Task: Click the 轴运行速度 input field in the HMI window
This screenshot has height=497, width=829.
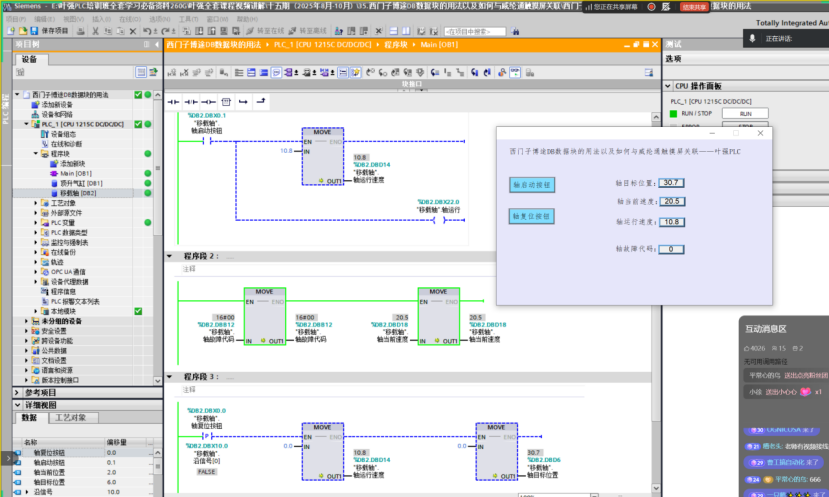Action: (x=671, y=222)
